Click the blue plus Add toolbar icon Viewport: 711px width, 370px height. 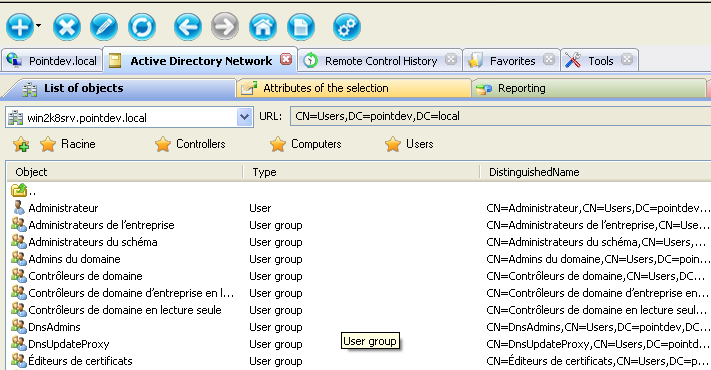(x=19, y=27)
